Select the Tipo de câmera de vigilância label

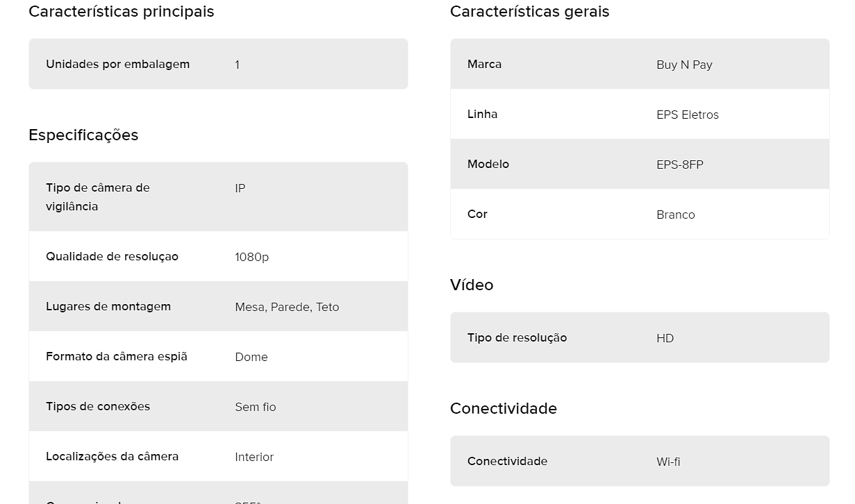point(98,197)
